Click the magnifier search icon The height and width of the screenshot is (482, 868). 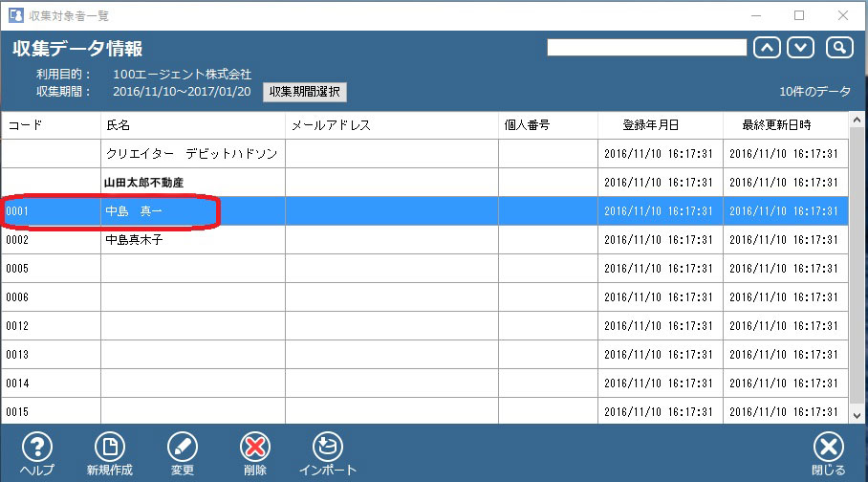[838, 48]
